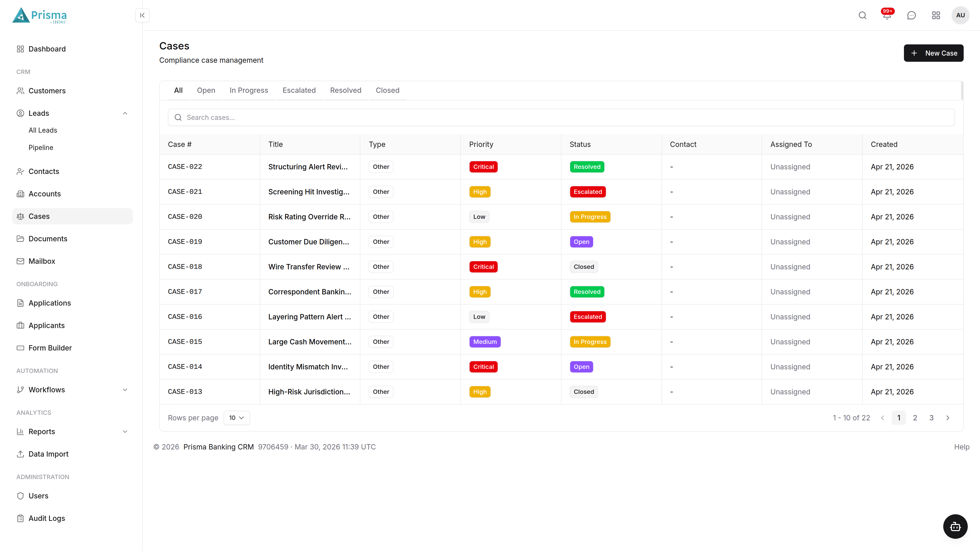Open Pipeline submenu item

tap(41, 147)
